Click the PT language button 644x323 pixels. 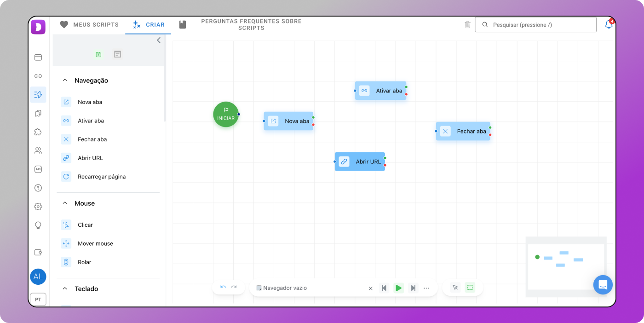(38, 300)
